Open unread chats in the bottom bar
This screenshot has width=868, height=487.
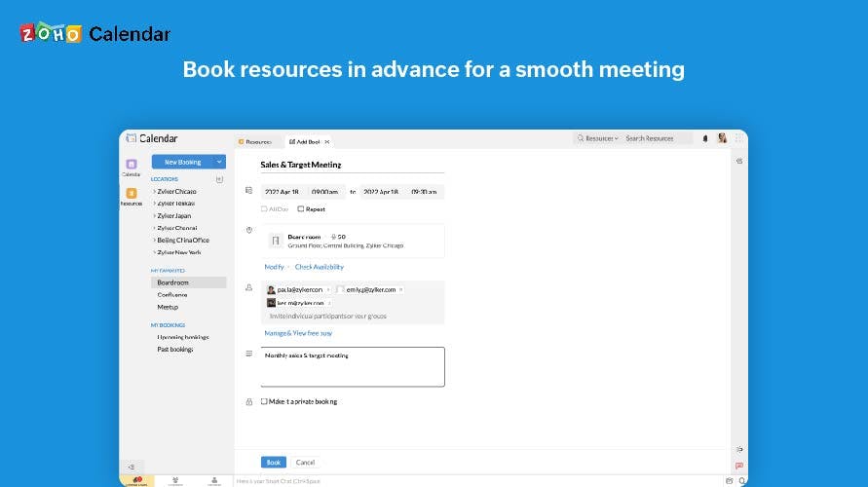coord(136,481)
